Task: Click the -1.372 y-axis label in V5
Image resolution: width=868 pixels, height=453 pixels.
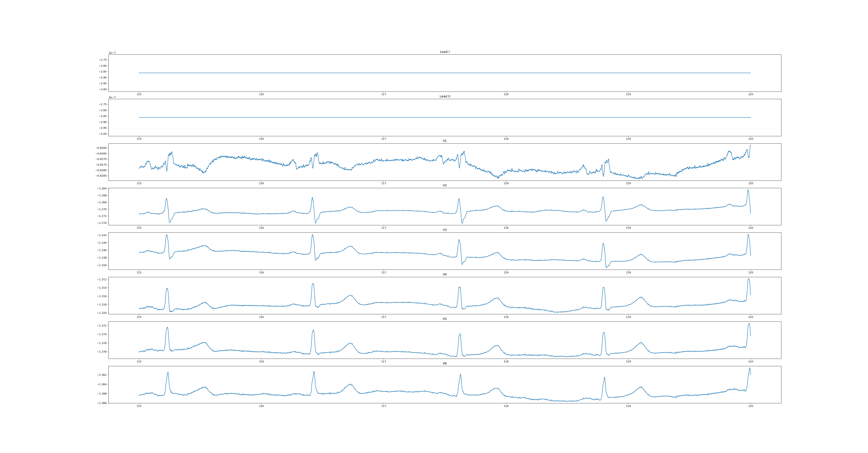Action: click(102, 326)
